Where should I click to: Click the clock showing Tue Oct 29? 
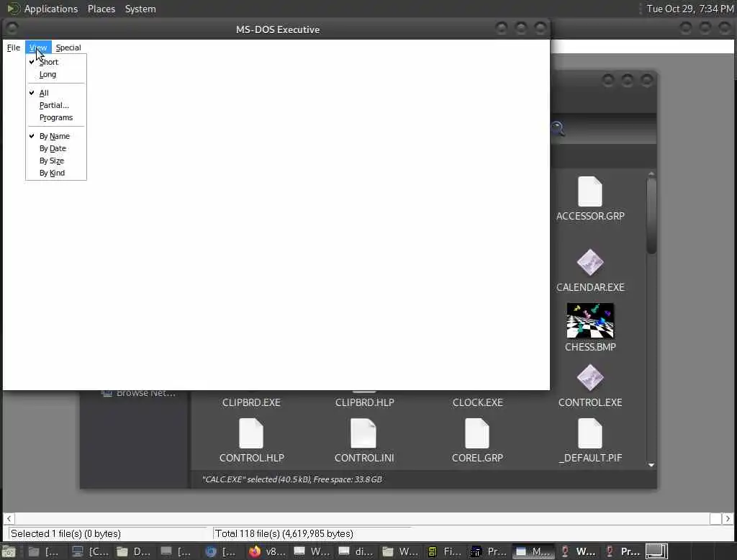coord(690,9)
